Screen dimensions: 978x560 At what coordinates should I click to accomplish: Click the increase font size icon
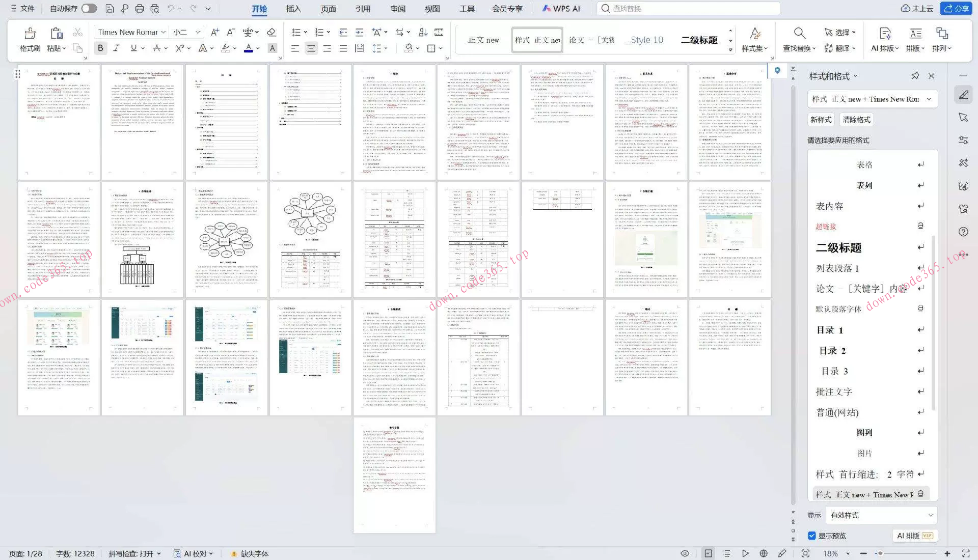pyautogui.click(x=214, y=32)
